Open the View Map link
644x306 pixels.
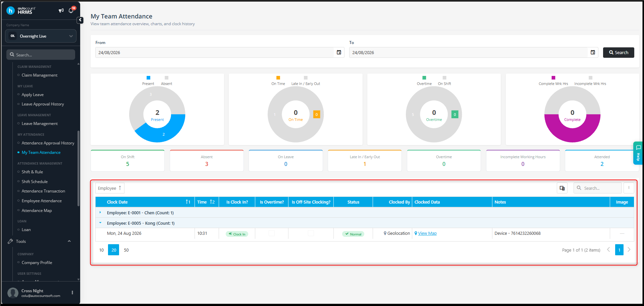[427, 233]
